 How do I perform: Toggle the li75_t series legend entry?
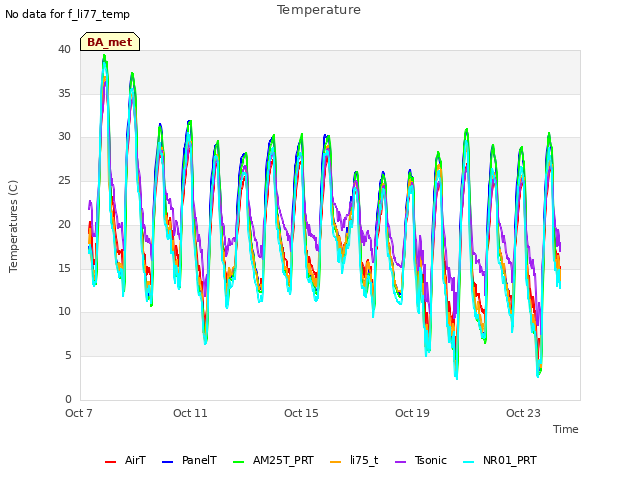tap(354, 461)
